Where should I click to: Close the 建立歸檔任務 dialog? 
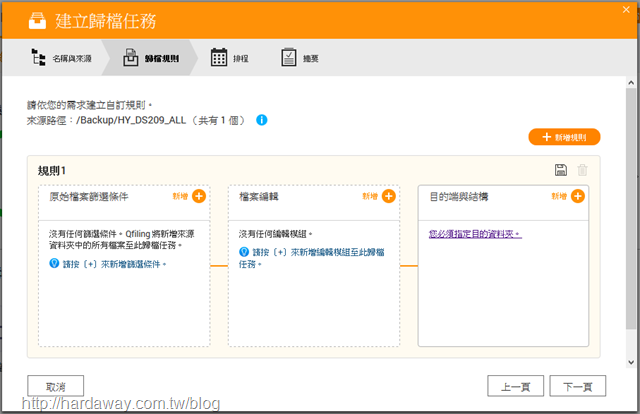click(626, 10)
